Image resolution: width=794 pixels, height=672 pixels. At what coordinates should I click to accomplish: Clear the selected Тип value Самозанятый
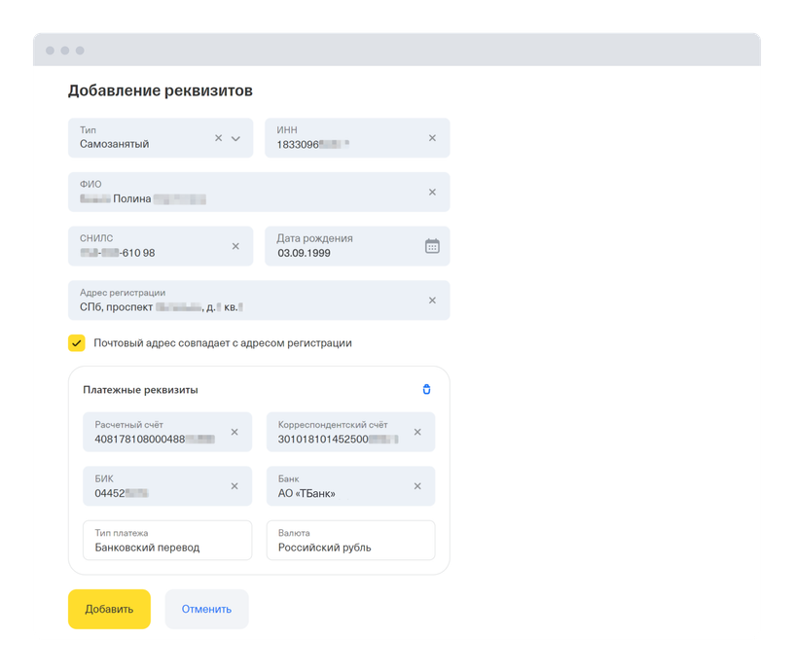219,138
